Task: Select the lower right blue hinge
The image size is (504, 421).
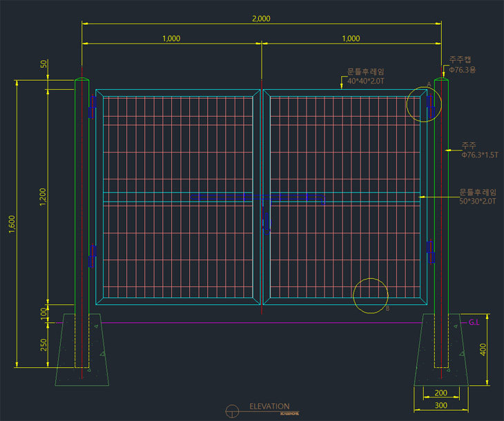Action: (x=430, y=252)
